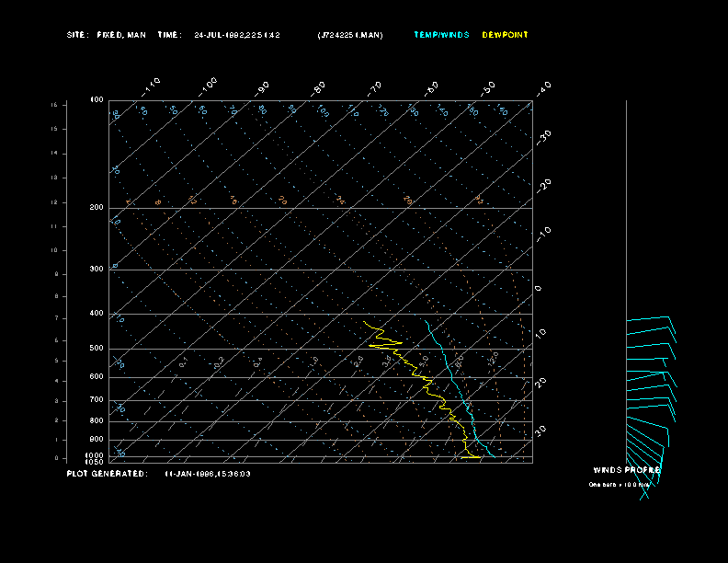Image resolution: width=728 pixels, height=563 pixels.
Task: Click the 300 pressure level label
Action: click(x=97, y=270)
